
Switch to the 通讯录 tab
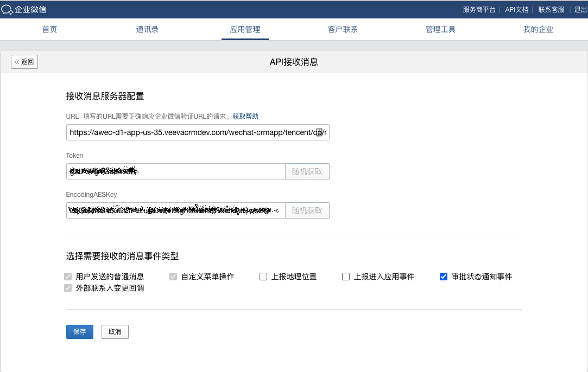[147, 29]
